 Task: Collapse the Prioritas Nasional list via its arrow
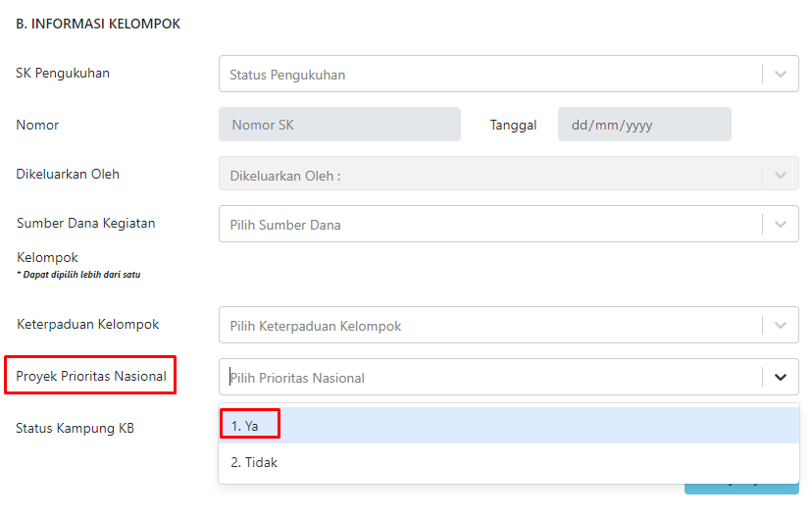(x=781, y=378)
